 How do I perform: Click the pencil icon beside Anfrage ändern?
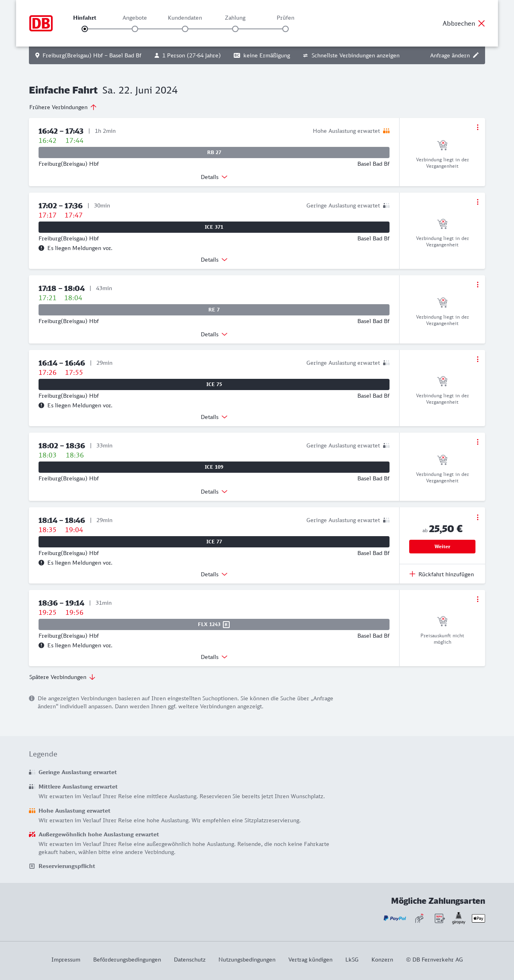[476, 55]
